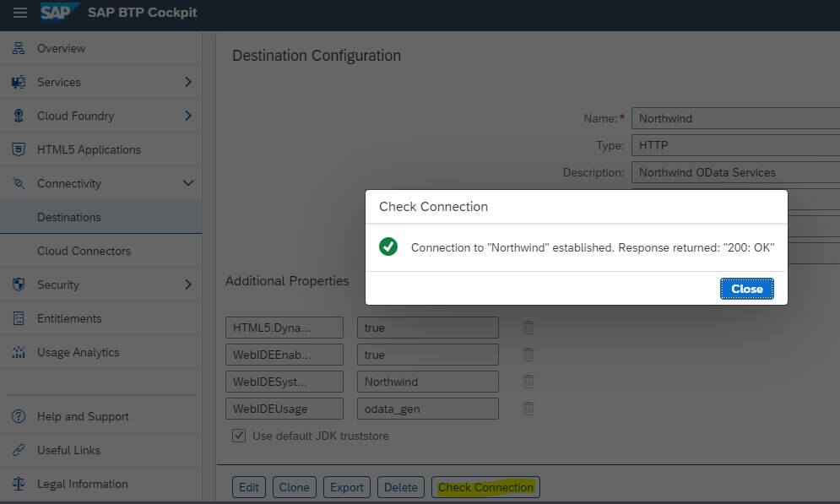Screen dimensions: 840x504
Task: Click the Entitlements icon
Action: click(19, 318)
